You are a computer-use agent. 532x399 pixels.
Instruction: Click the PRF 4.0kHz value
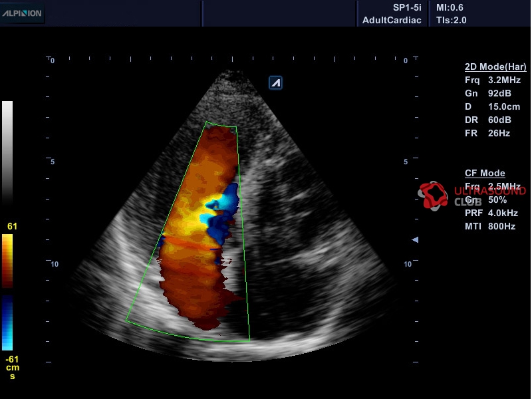click(x=503, y=213)
